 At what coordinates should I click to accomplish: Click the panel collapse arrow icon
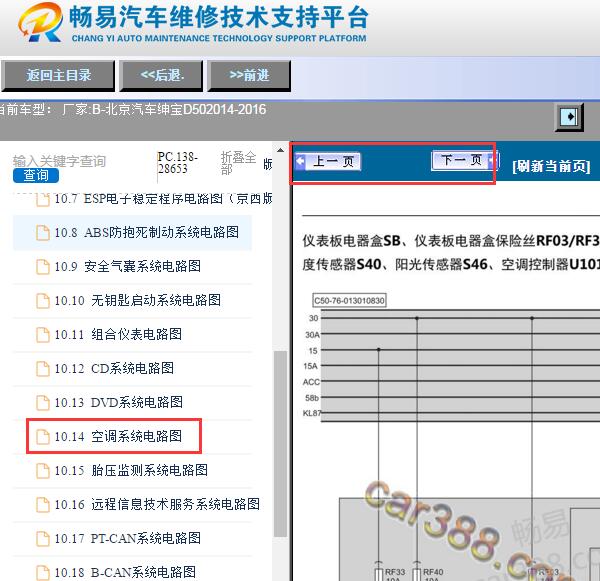point(569,116)
